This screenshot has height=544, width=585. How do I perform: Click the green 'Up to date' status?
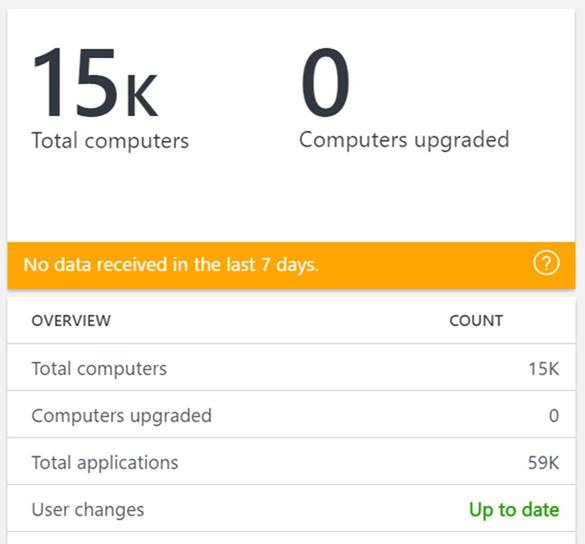(x=514, y=510)
